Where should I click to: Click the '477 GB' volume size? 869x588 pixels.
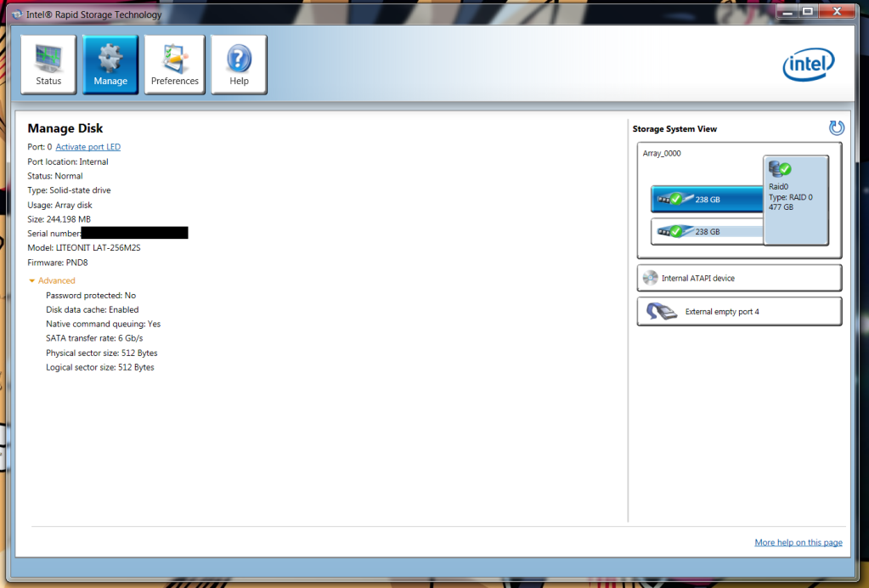[x=781, y=207]
